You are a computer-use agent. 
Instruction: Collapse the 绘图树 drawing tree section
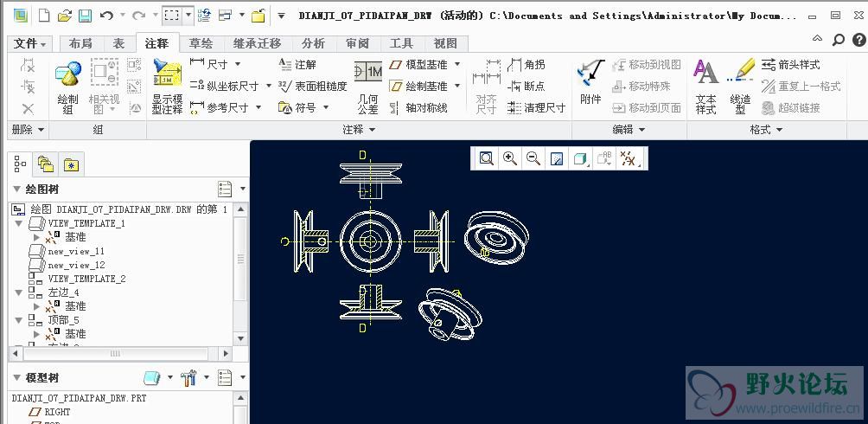pyautogui.click(x=16, y=190)
